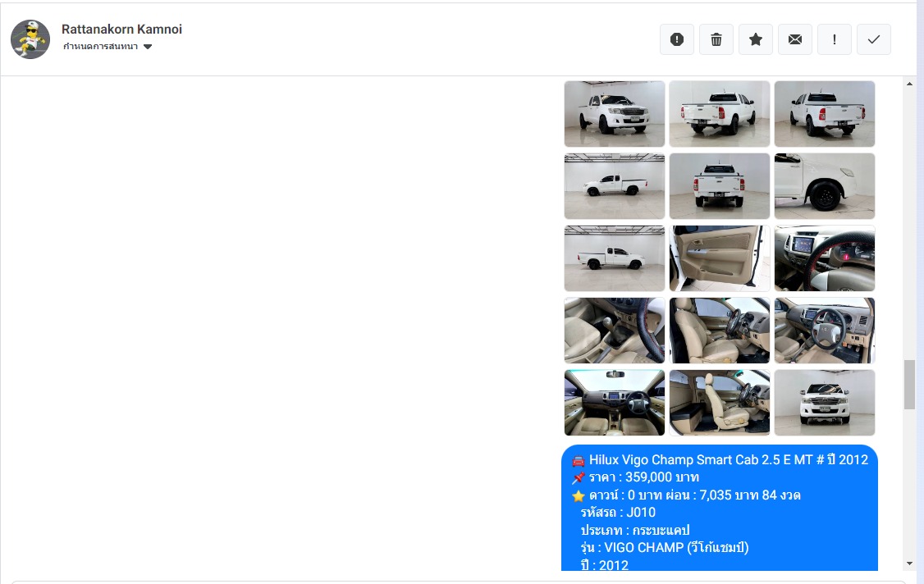Mark conversation done with checkmark icon
This screenshot has width=924, height=584.
[x=874, y=39]
